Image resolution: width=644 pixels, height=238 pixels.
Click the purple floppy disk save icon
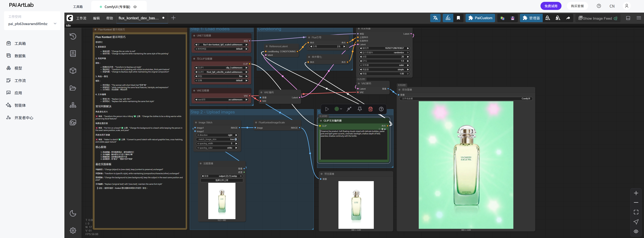pyautogui.click(x=513, y=18)
